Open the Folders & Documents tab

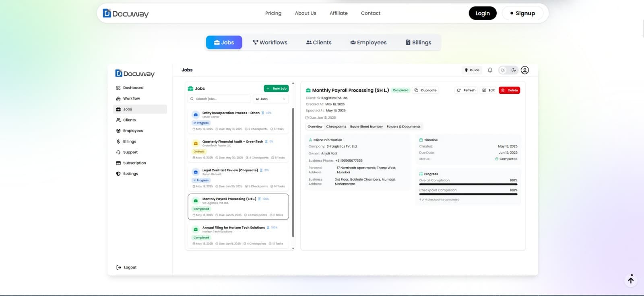coord(403,127)
